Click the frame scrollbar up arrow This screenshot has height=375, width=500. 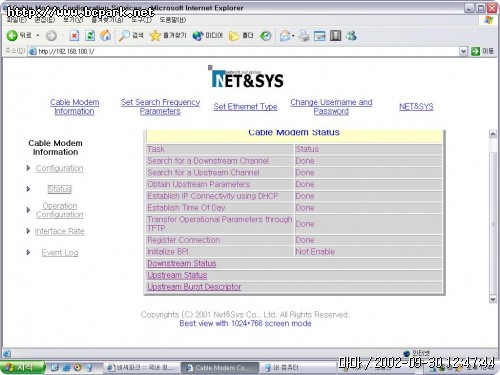(x=493, y=134)
